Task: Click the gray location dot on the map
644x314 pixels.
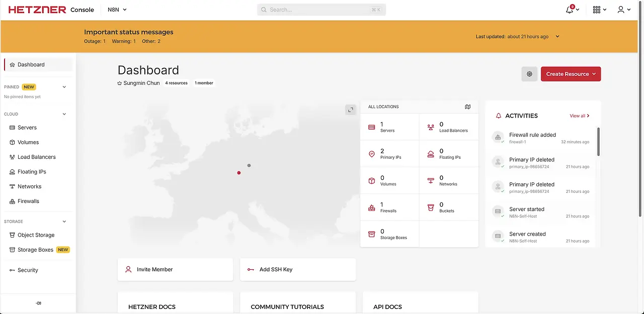Action: (x=249, y=165)
